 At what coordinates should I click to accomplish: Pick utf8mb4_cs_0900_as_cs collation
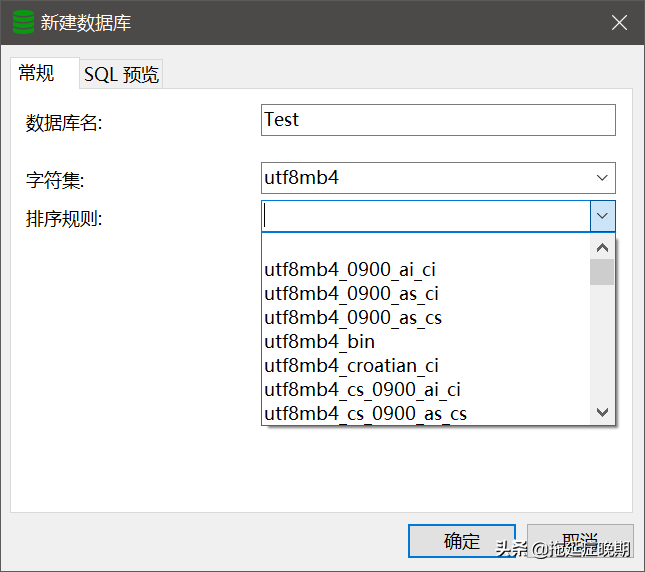tap(426, 413)
